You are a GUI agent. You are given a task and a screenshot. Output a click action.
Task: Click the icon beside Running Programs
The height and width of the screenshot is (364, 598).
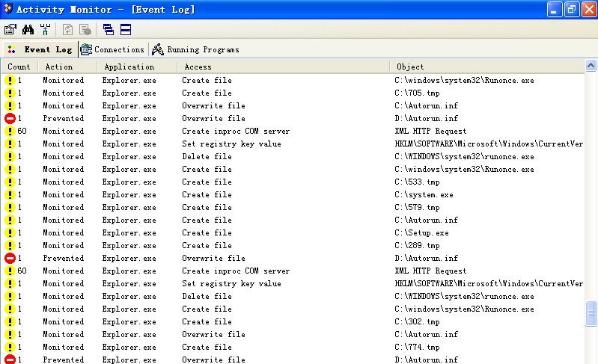158,49
